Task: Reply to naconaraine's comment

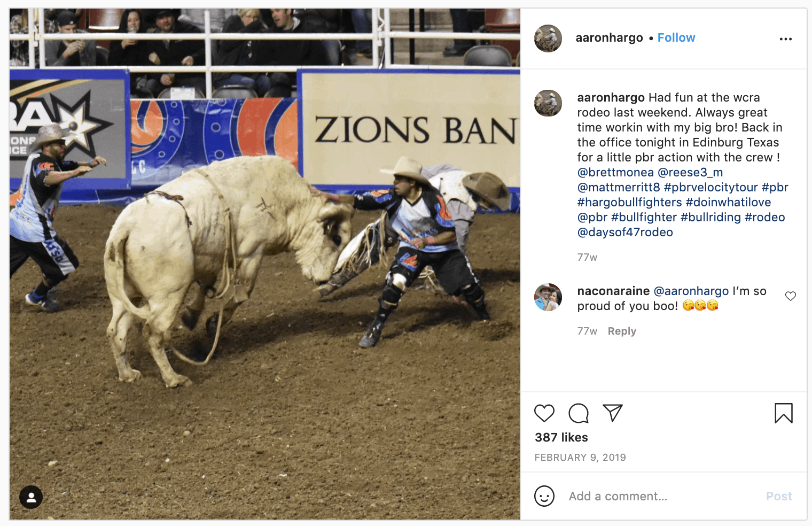Action: (622, 331)
